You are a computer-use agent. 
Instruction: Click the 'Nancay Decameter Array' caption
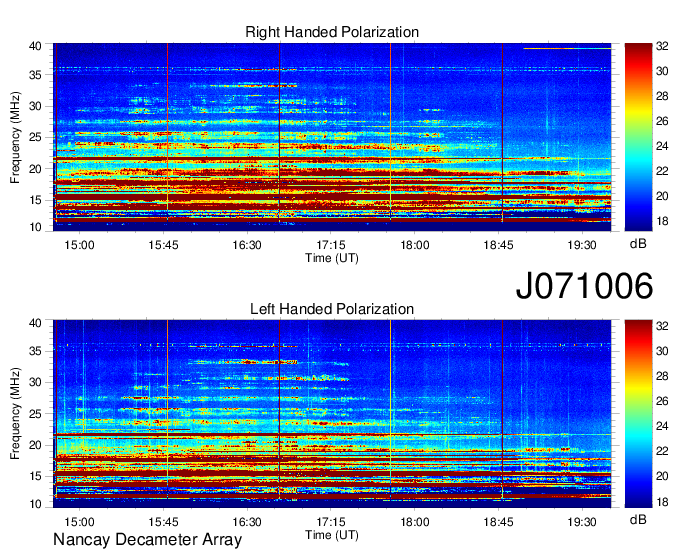pyautogui.click(x=147, y=540)
